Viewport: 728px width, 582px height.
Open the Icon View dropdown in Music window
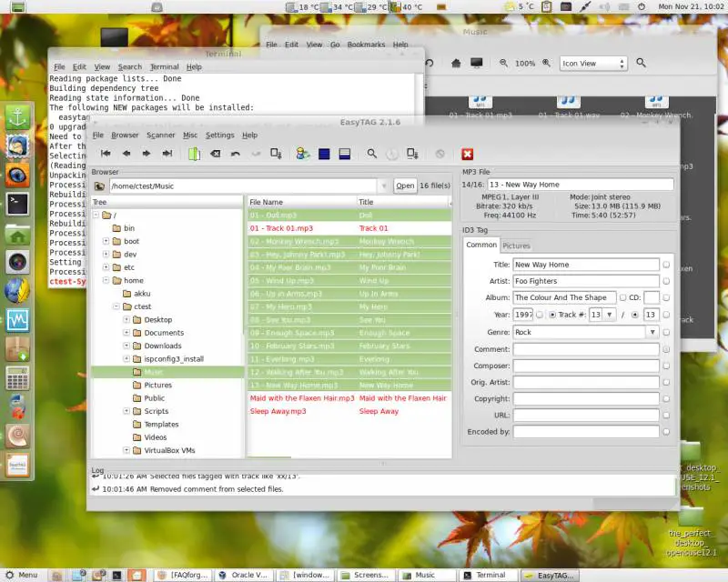pos(593,63)
